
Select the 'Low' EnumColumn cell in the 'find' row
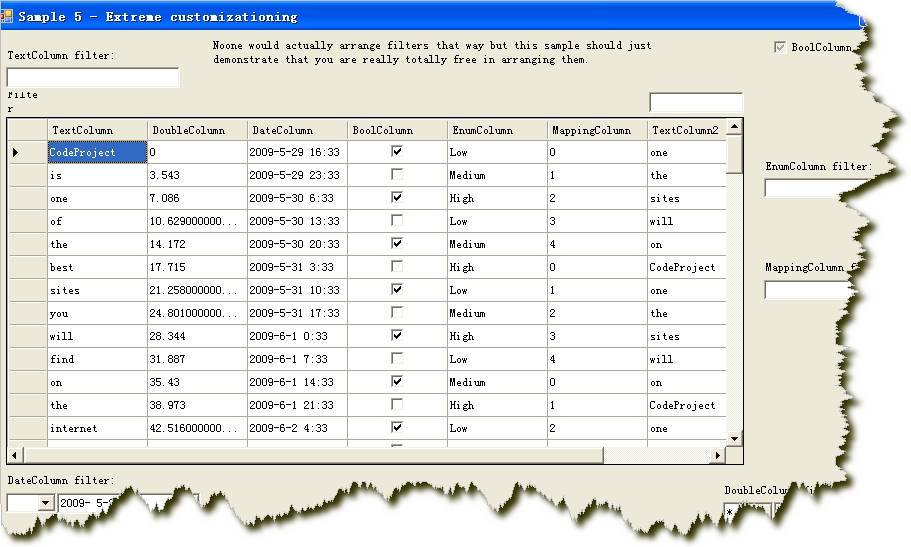(x=497, y=359)
